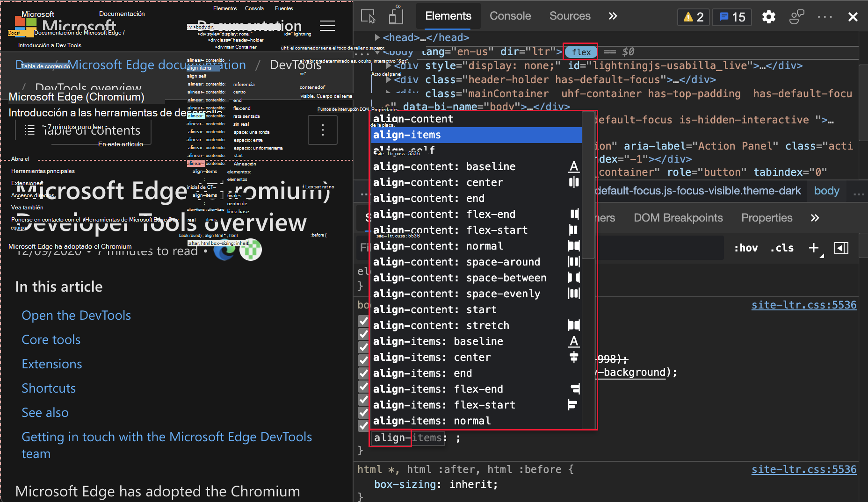This screenshot has width=868, height=502.
Task: Open the warnings counter showing 2
Action: pyautogui.click(x=693, y=16)
